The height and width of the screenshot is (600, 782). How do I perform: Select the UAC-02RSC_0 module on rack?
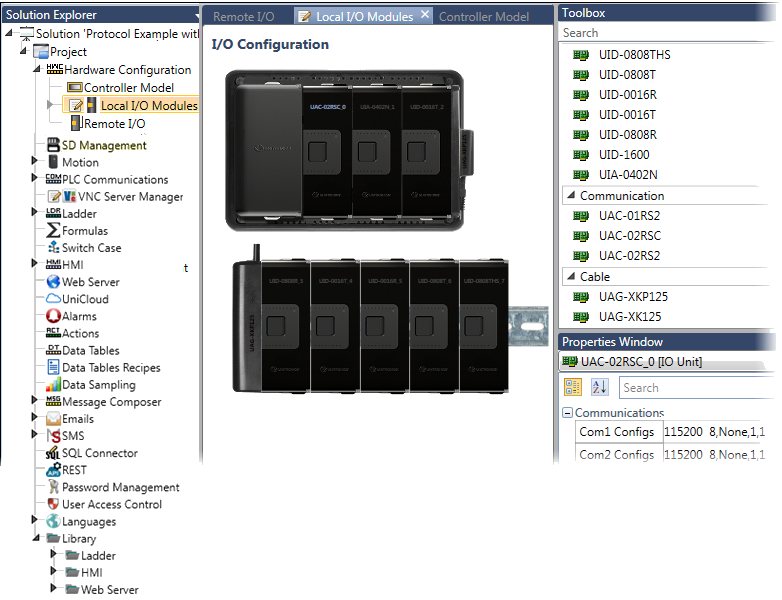327,150
